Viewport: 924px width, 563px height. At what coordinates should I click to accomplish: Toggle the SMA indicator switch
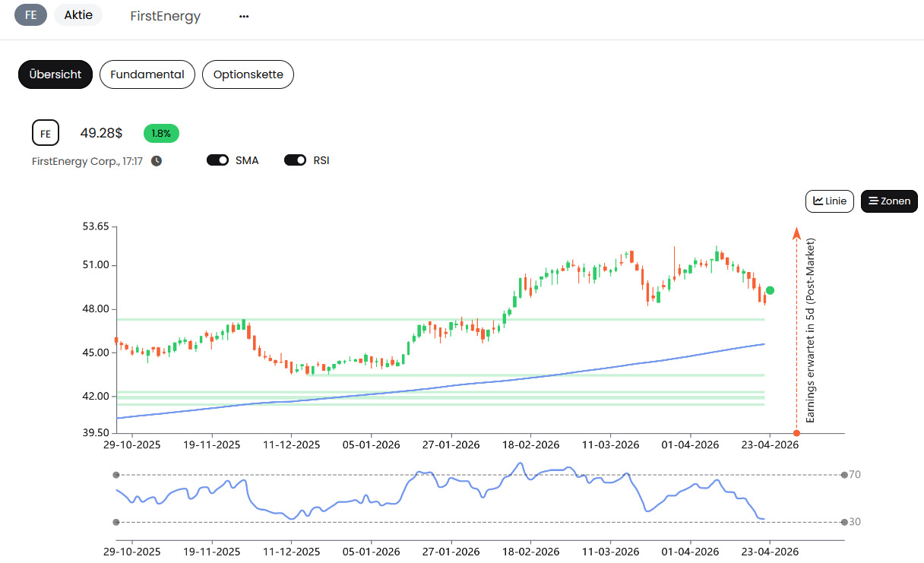click(218, 160)
